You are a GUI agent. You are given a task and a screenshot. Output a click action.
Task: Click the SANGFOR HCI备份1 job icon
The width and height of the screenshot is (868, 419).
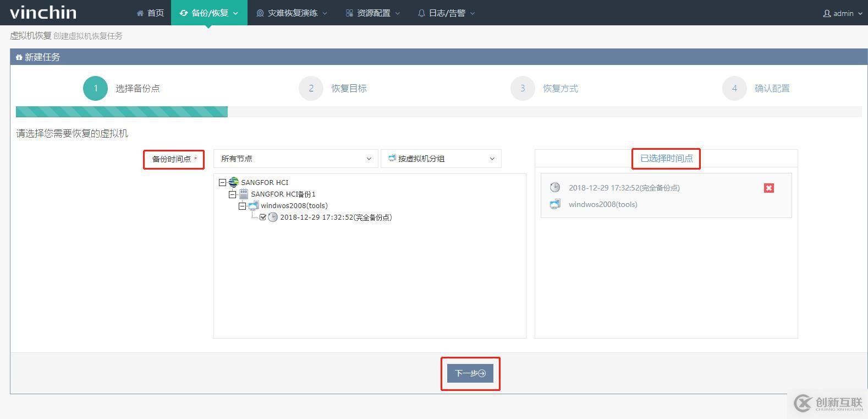pos(244,194)
